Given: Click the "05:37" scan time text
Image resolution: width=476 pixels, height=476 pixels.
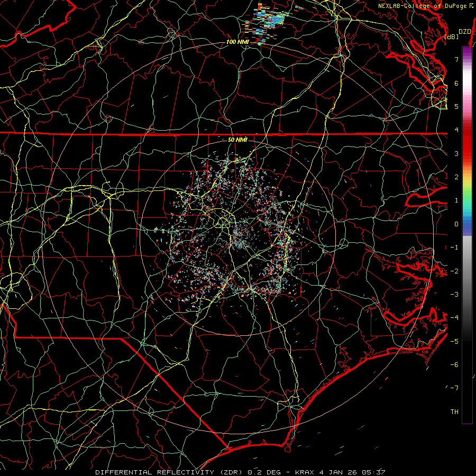Looking at the screenshot, I should pyautogui.click(x=373, y=472).
